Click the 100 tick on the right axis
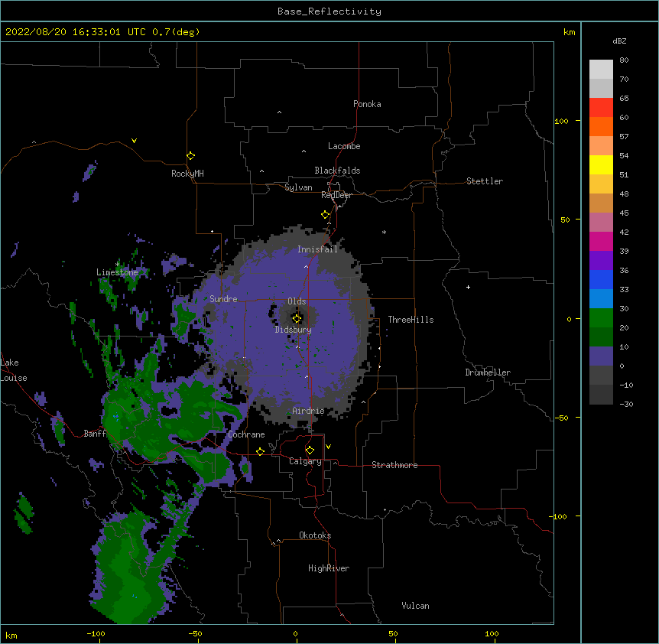Viewport: 659px width, 644px height. [561, 121]
